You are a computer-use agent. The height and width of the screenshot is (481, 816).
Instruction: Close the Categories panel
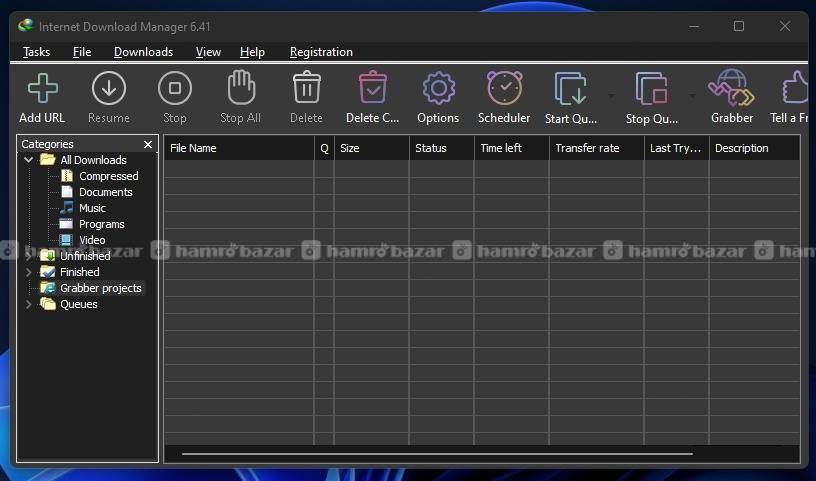[148, 145]
